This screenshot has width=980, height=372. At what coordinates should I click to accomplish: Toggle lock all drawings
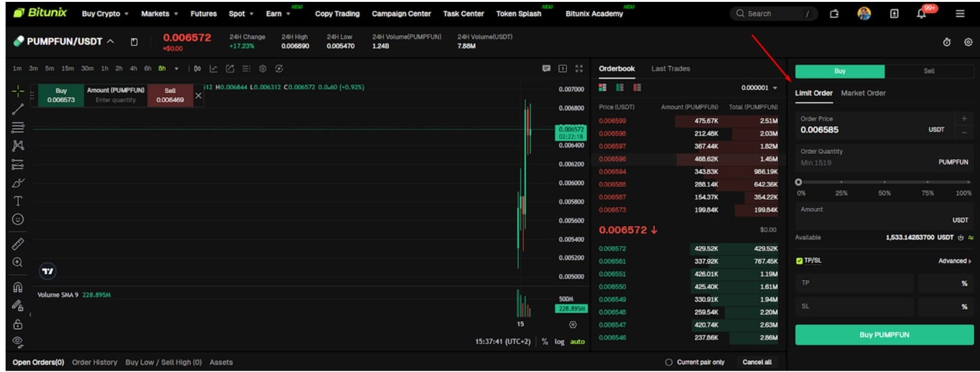click(18, 324)
